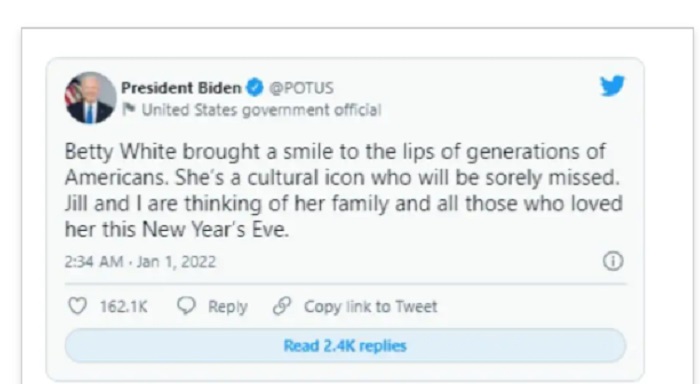The width and height of the screenshot is (700, 384).
Task: Click the Twitter bird logo
Action: pyautogui.click(x=612, y=85)
